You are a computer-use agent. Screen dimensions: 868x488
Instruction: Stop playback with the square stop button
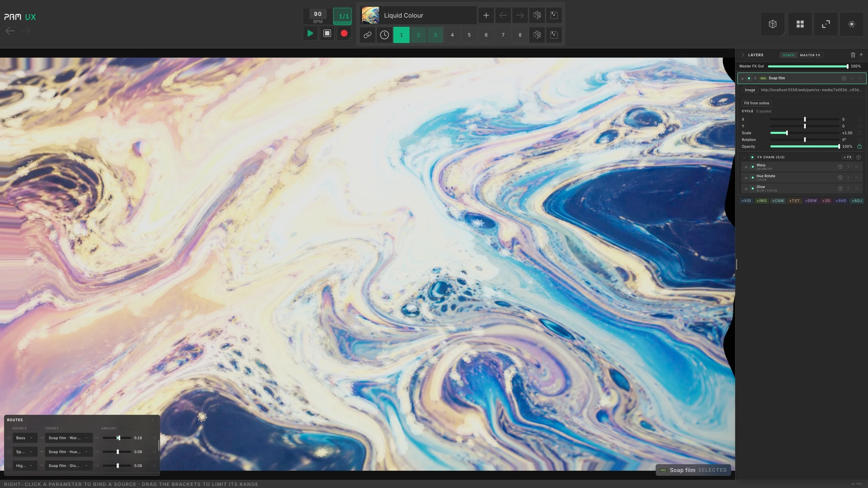(327, 34)
